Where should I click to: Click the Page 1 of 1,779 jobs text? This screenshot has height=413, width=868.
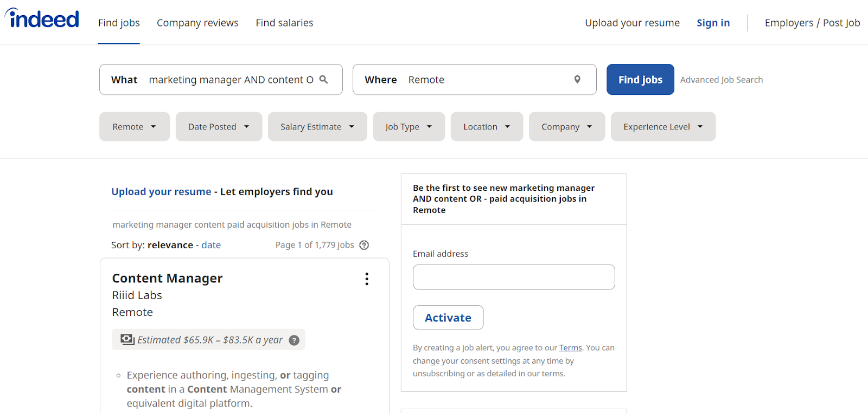pos(315,245)
